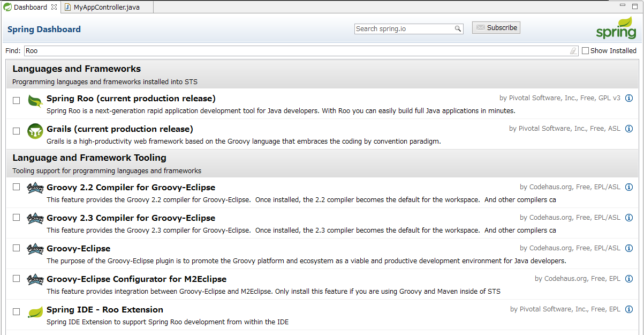644x335 pixels.
Task: Click Spring IDE Extension description text
Action: (x=168, y=322)
